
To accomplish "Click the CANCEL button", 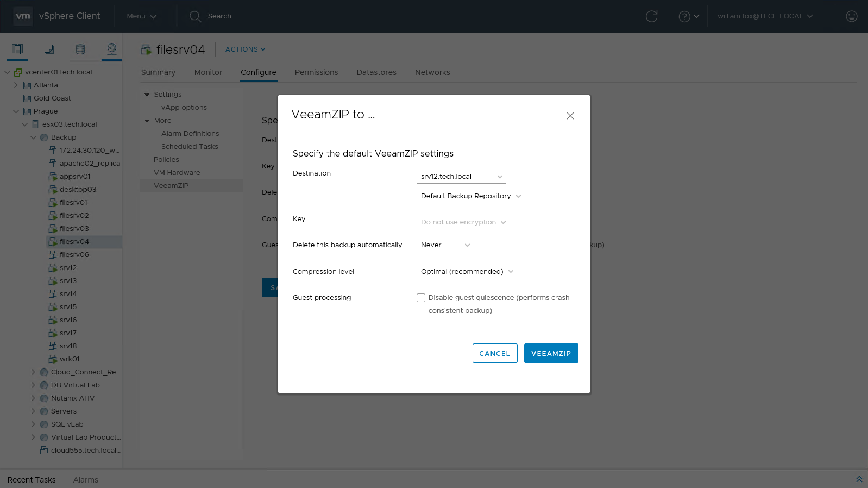I will (x=494, y=353).
